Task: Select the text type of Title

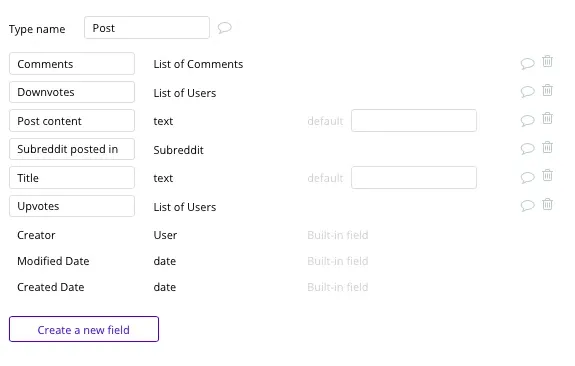Action: (163, 178)
